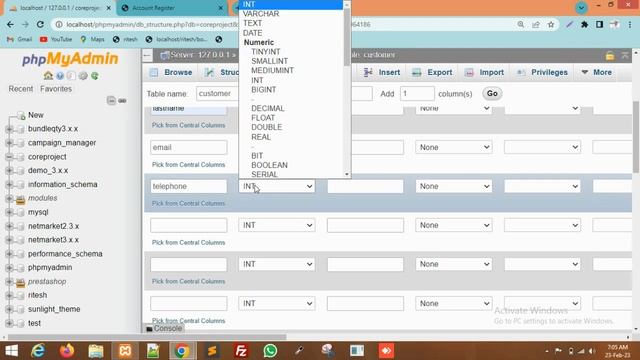Click New database entry in tree
Image resolution: width=640 pixels, height=360 pixels.
coord(36,115)
